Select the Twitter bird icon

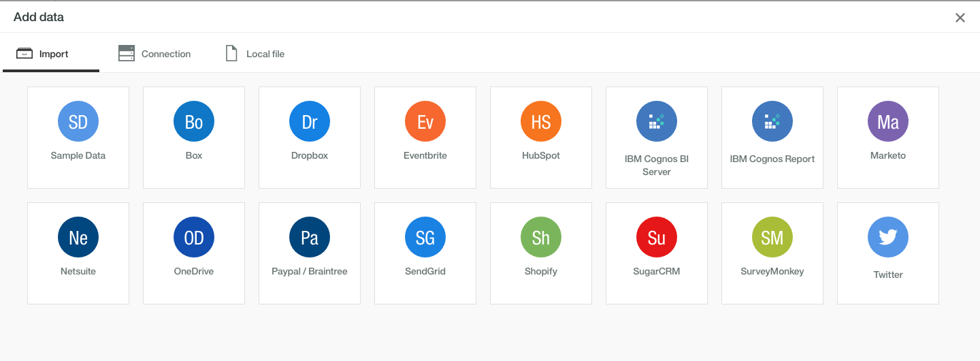[888, 238]
